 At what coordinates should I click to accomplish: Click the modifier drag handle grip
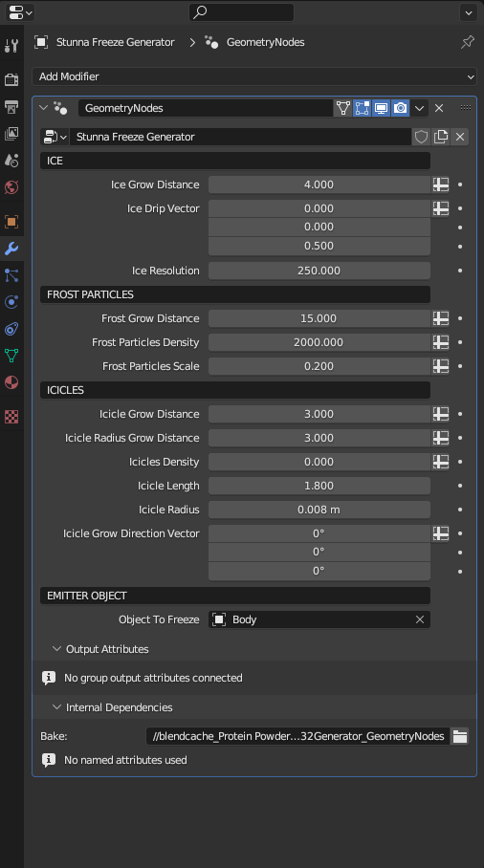[x=466, y=107]
